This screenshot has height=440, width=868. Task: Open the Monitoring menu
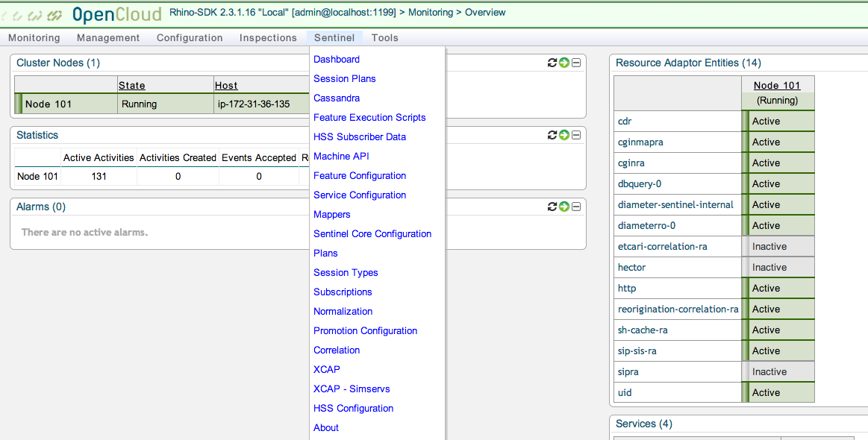pyautogui.click(x=34, y=38)
